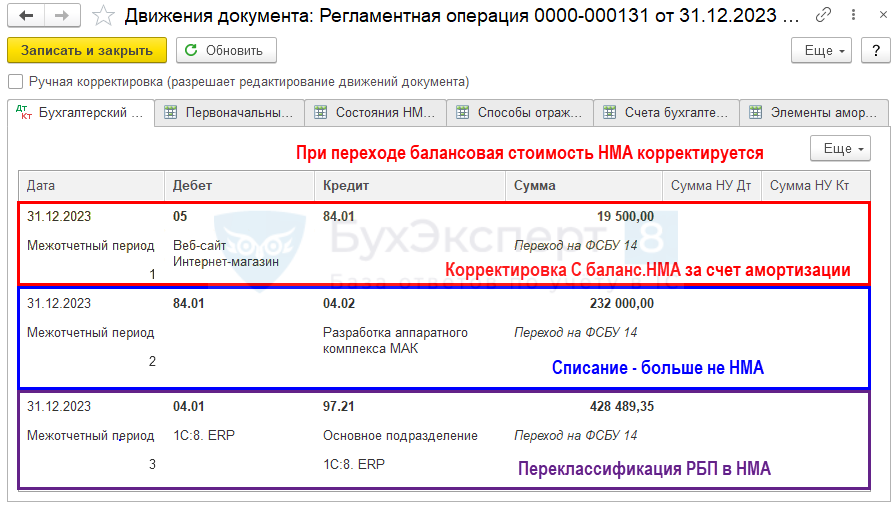Switch to the Состояния НМА tab
Screen dimensions: 894x505
click(x=375, y=113)
